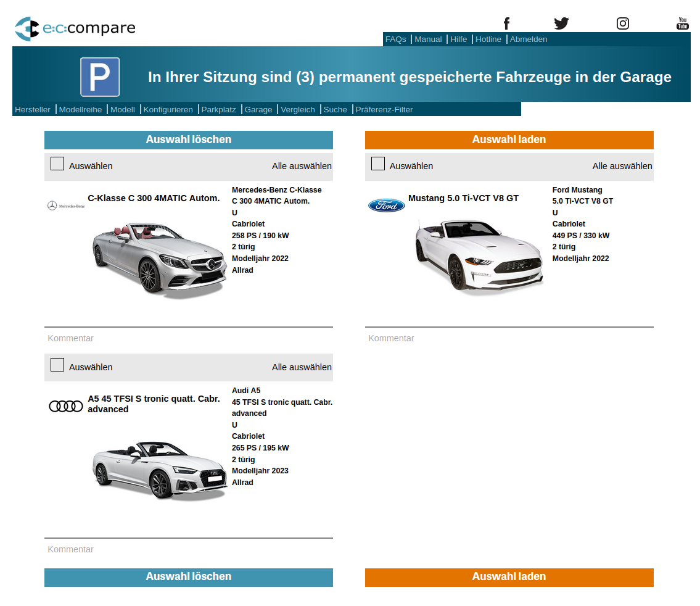Click the Mercedes-Benz brand logo
This screenshot has height=606, width=700.
66,206
